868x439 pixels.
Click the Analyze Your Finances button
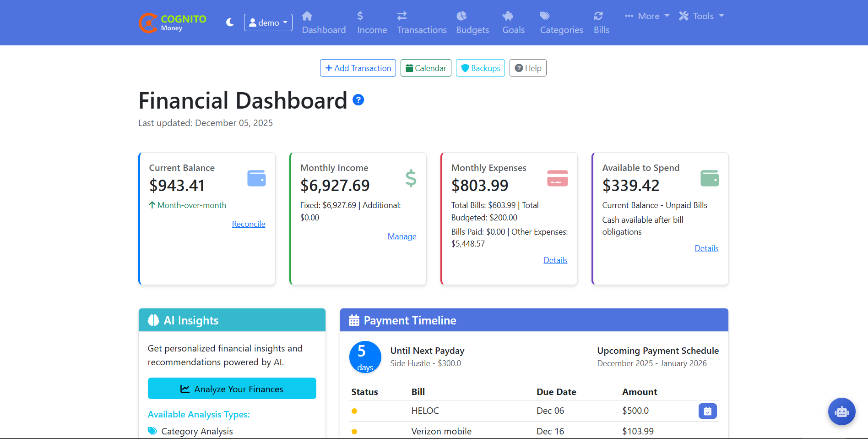tap(232, 388)
